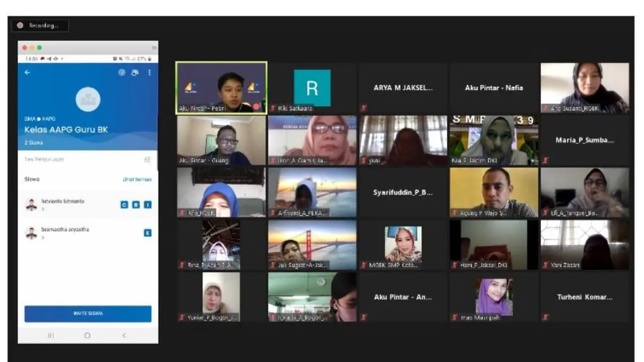Select the Aku Pintar - Gilang video tile
The image size is (644, 362).
click(x=221, y=140)
